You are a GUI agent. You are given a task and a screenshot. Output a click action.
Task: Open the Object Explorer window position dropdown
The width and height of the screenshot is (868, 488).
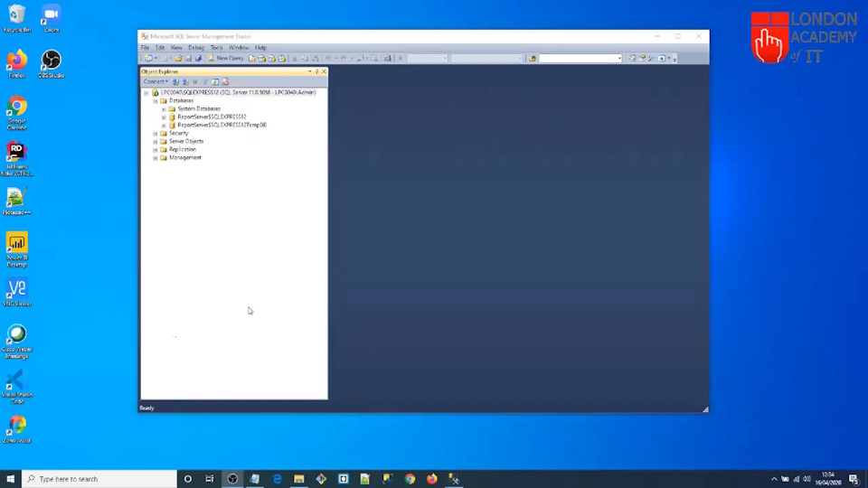point(309,71)
